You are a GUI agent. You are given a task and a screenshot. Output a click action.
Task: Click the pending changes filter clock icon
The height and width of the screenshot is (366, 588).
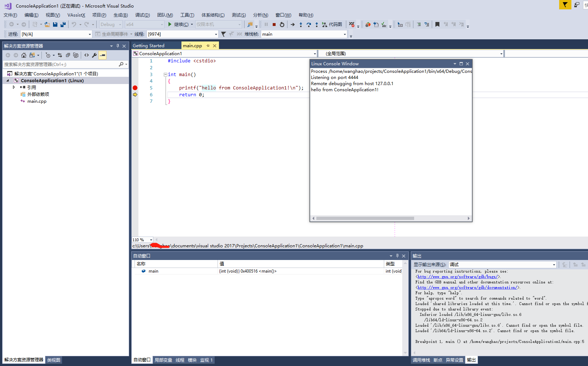coord(48,55)
